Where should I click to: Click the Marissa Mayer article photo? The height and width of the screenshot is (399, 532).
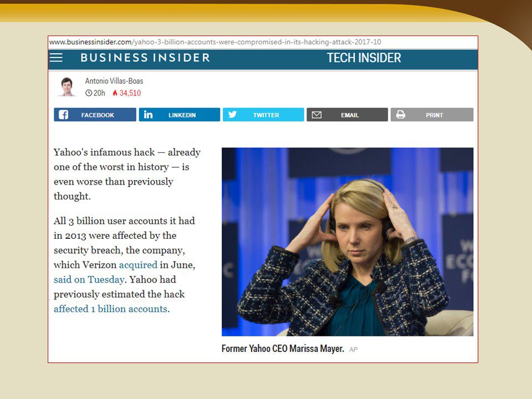347,242
